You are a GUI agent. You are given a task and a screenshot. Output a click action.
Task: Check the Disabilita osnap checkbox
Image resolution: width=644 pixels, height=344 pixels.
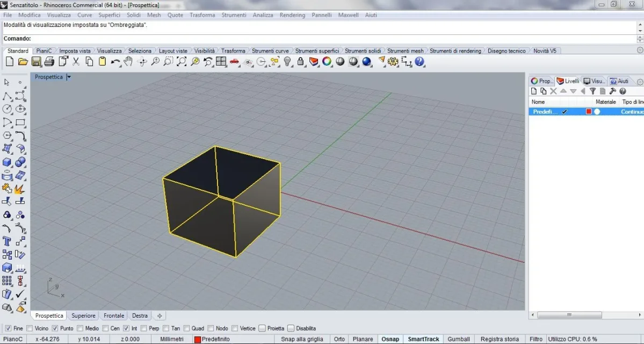tap(291, 328)
